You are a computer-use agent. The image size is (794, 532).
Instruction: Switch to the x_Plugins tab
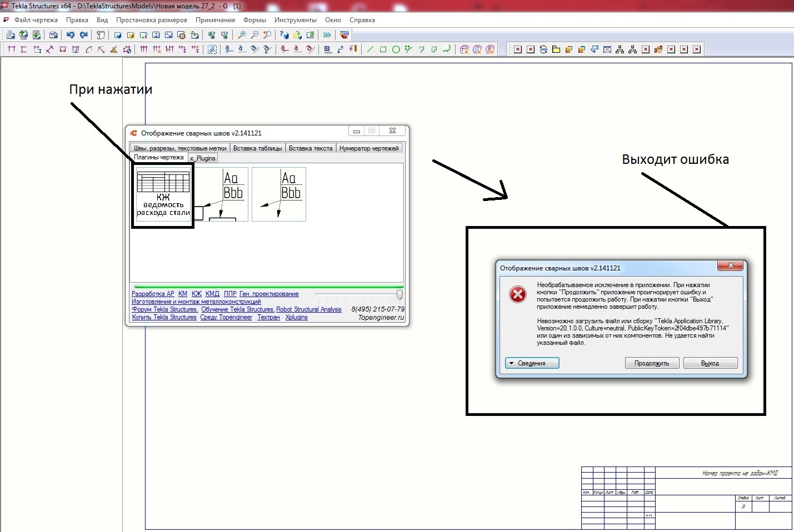tap(203, 158)
